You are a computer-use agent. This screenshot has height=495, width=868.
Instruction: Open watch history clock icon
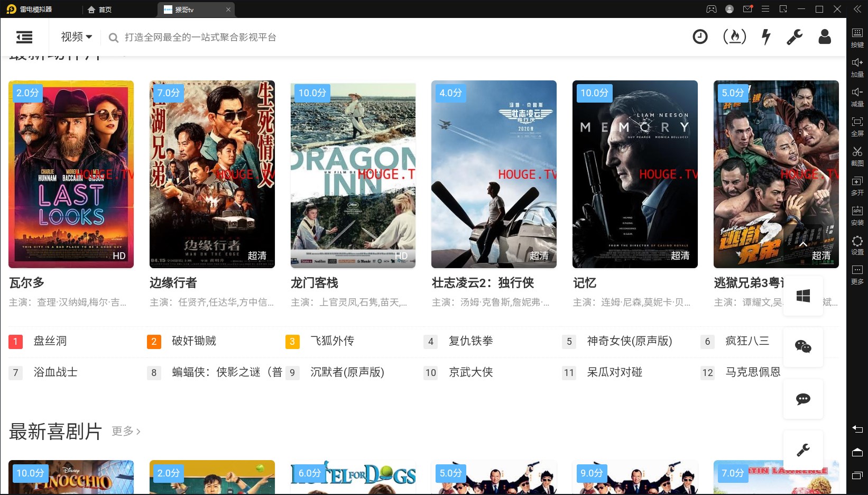pos(700,36)
